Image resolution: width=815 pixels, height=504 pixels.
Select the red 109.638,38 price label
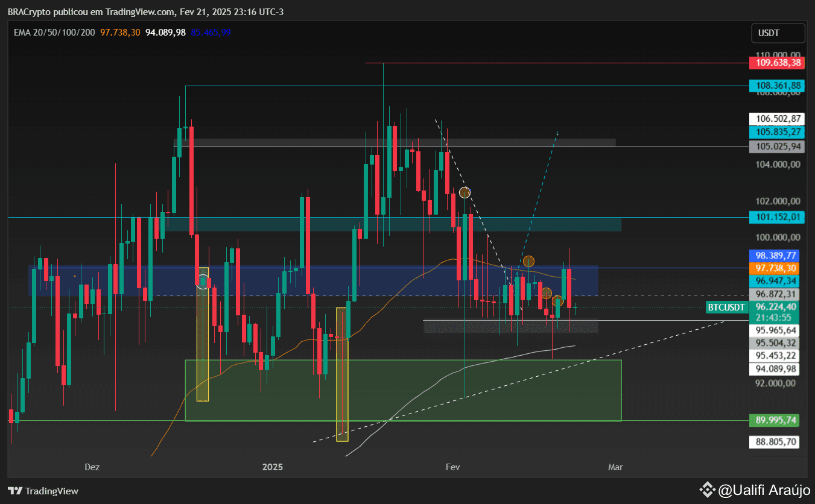point(776,62)
